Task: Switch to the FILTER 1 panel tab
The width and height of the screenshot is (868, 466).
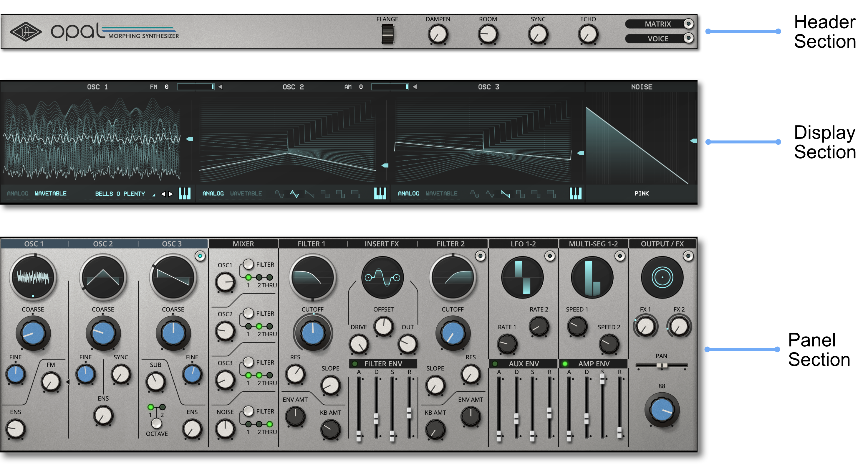Action: tap(311, 244)
